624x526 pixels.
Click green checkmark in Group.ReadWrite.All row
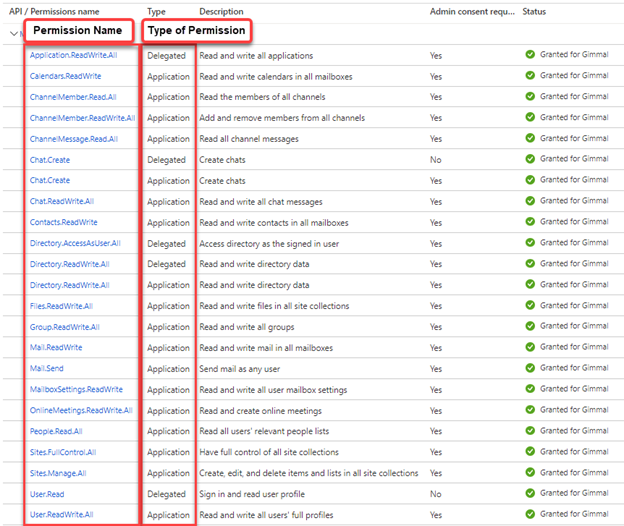530,327
